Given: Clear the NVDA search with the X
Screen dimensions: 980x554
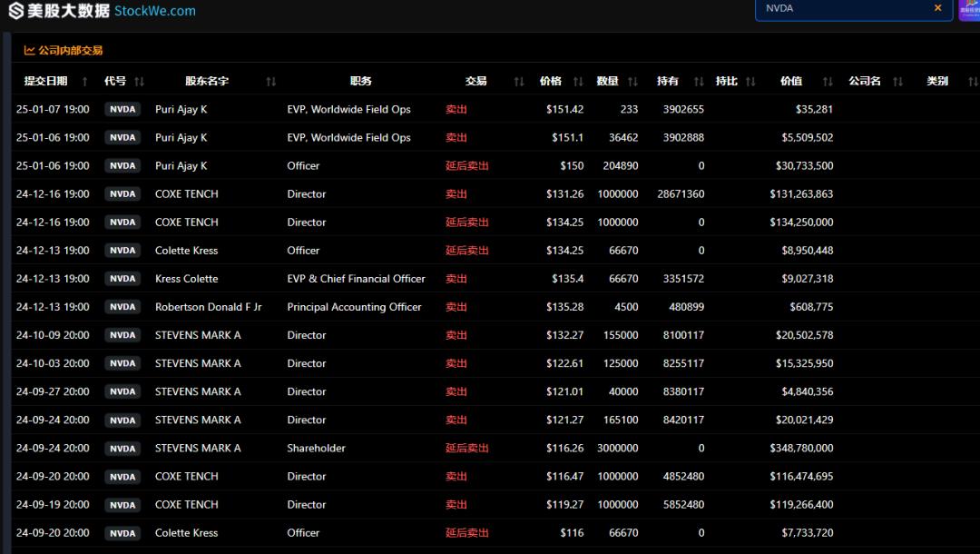Looking at the screenshot, I should [937, 8].
